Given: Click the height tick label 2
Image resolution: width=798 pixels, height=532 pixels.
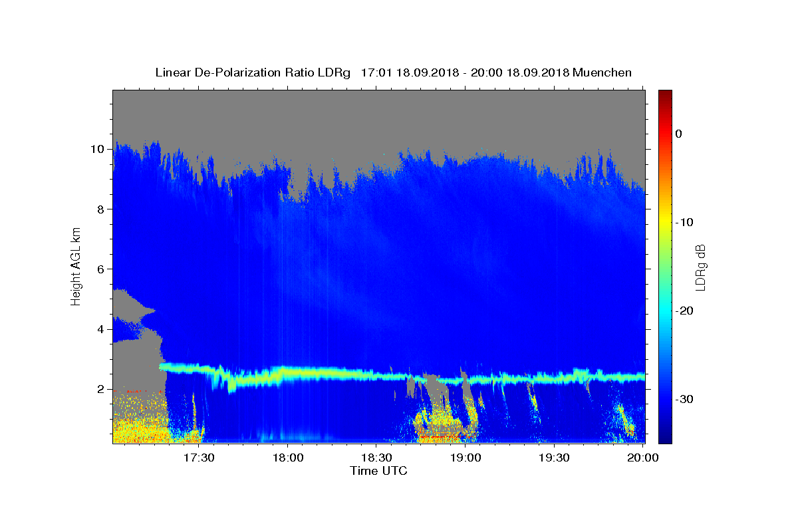Looking at the screenshot, I should tap(100, 389).
